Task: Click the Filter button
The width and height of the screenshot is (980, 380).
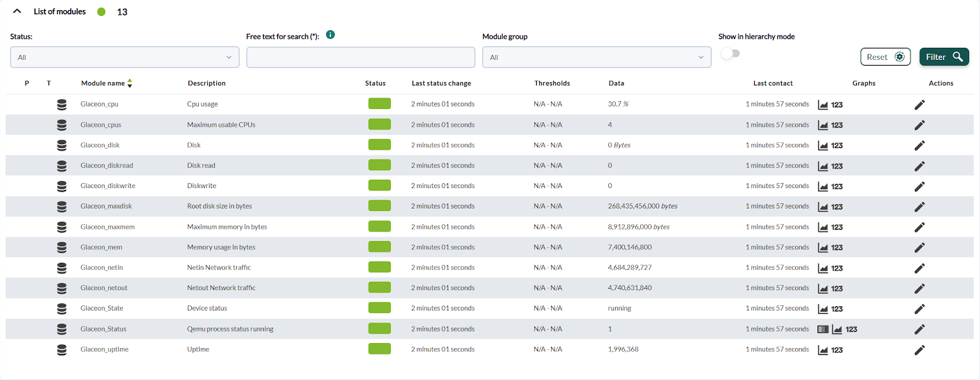Action: (x=944, y=57)
